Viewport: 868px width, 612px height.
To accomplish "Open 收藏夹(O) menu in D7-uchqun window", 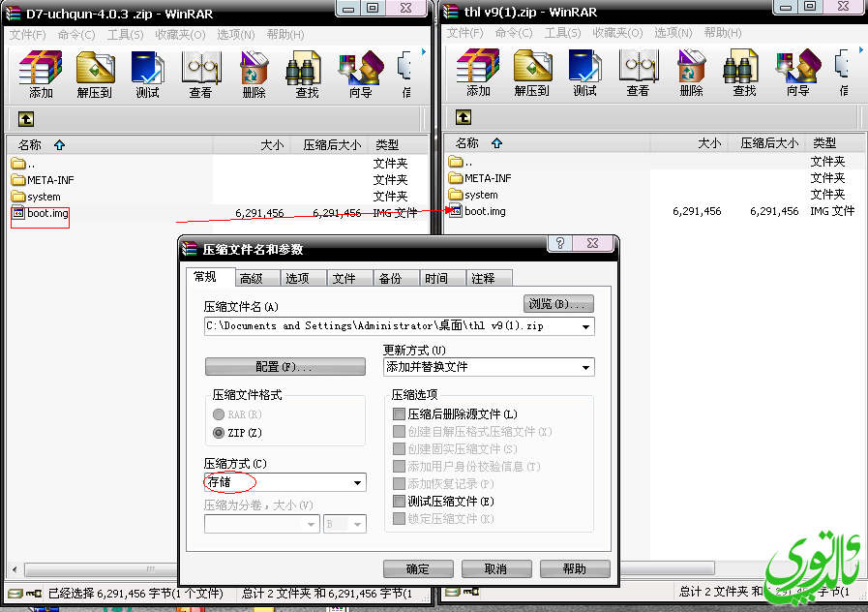I will coord(180,35).
